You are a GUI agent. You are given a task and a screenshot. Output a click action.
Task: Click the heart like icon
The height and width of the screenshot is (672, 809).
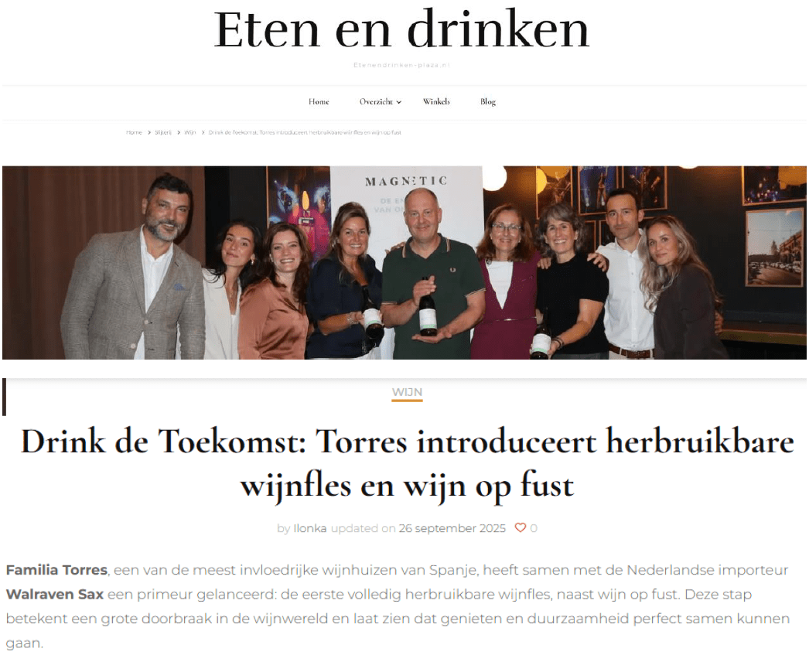point(520,527)
